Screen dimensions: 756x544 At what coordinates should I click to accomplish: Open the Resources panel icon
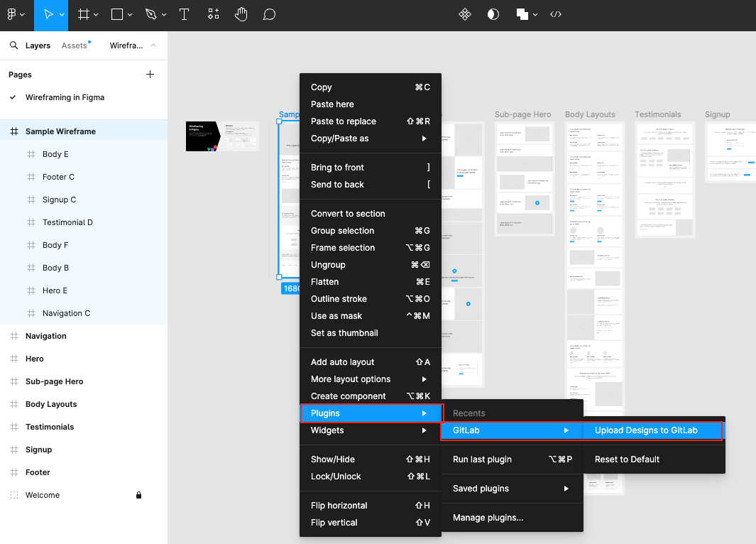[213, 14]
